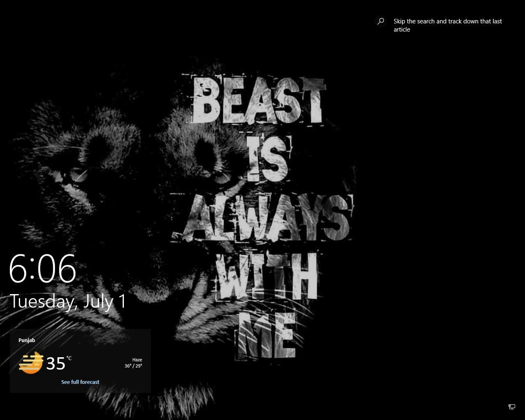The width and height of the screenshot is (525, 420).
Task: Click the Haze condition text
Action: tap(137, 360)
